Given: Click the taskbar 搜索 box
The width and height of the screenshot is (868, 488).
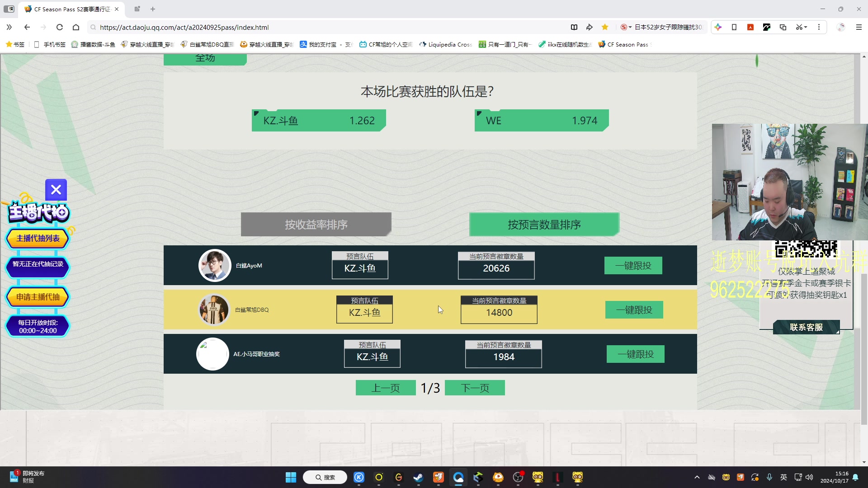Looking at the screenshot, I should (325, 477).
